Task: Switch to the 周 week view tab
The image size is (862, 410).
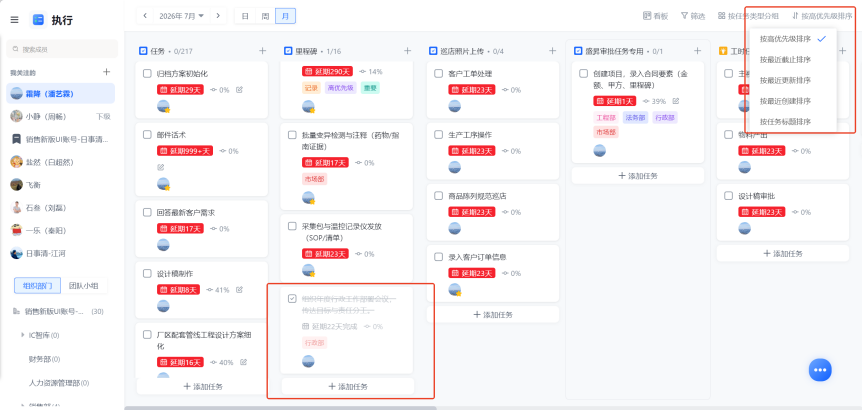Action: (265, 16)
